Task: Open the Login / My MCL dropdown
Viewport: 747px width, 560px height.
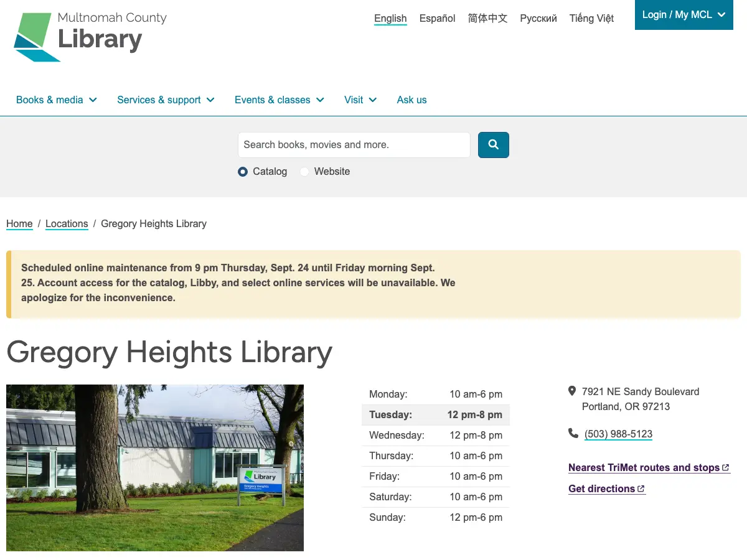Action: 684,15
